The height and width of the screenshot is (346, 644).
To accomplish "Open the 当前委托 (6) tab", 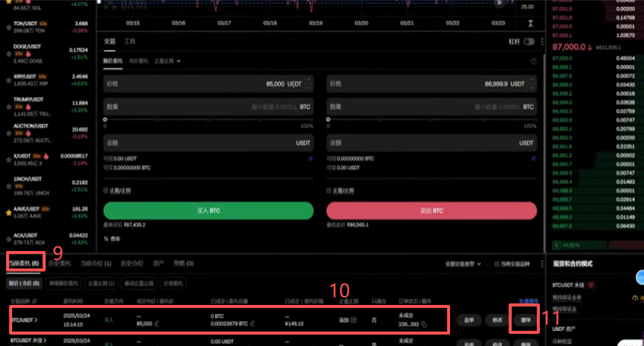I will [x=24, y=263].
